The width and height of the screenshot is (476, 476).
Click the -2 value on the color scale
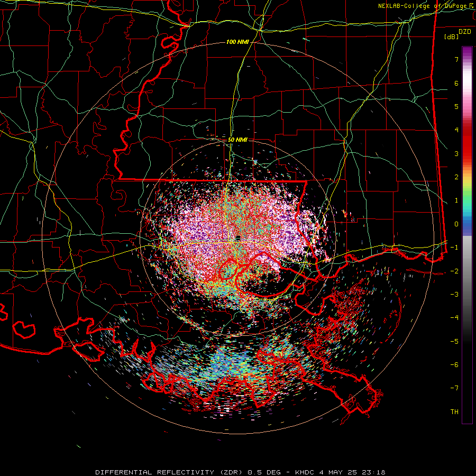[x=454, y=271]
